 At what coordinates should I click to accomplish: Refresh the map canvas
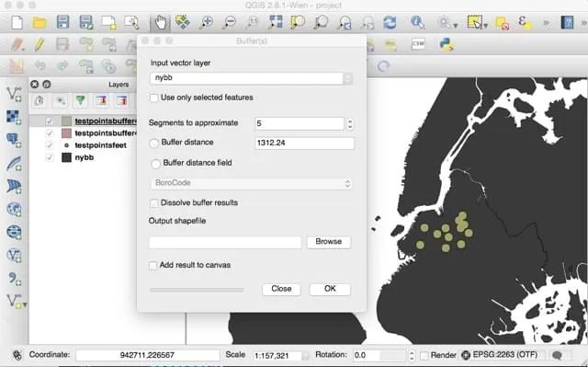(390, 22)
